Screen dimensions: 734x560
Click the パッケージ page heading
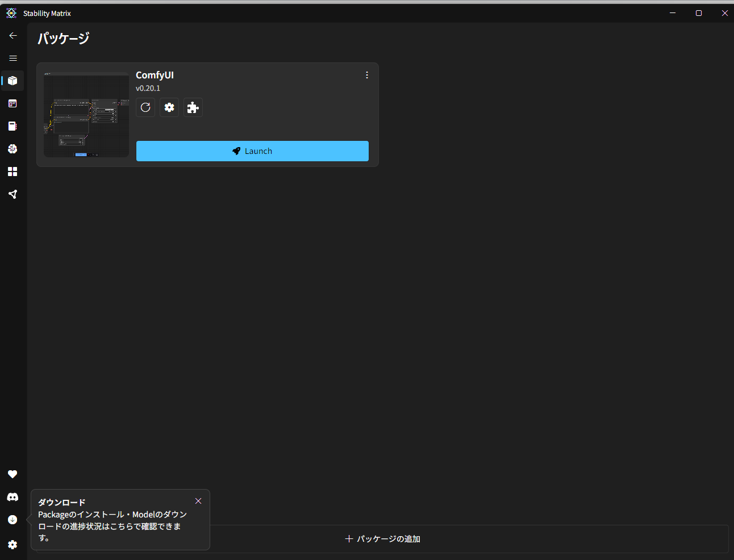(64, 39)
